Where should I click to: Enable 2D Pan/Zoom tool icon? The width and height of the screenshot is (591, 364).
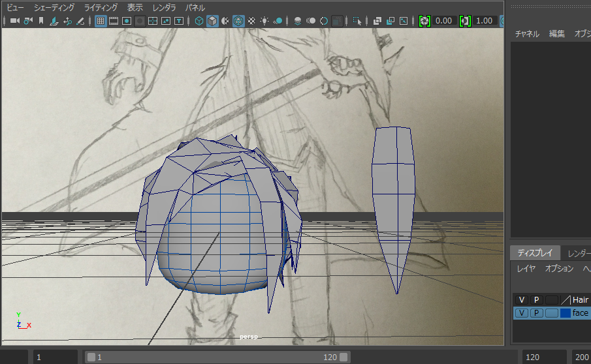[x=67, y=21]
